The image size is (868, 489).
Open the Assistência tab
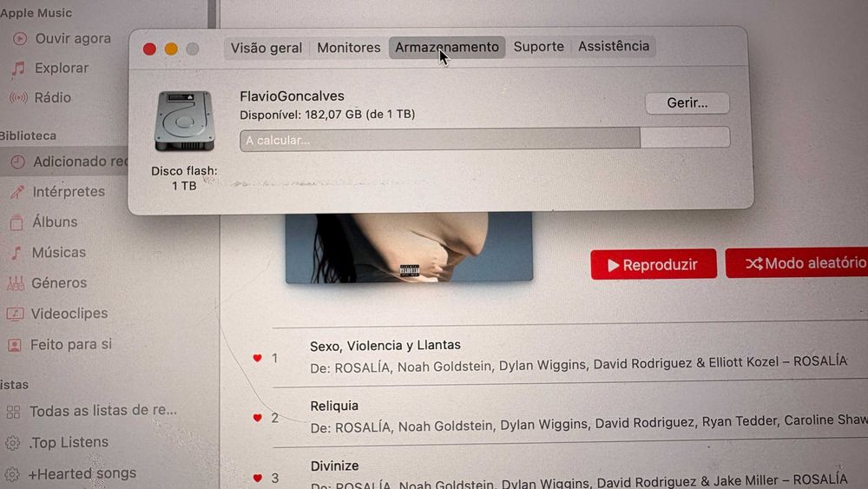614,46
